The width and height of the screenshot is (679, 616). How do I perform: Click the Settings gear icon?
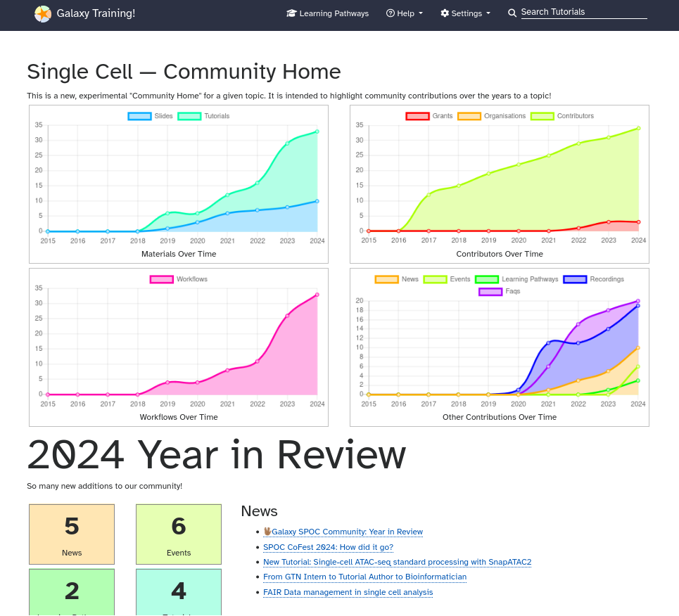click(x=445, y=13)
